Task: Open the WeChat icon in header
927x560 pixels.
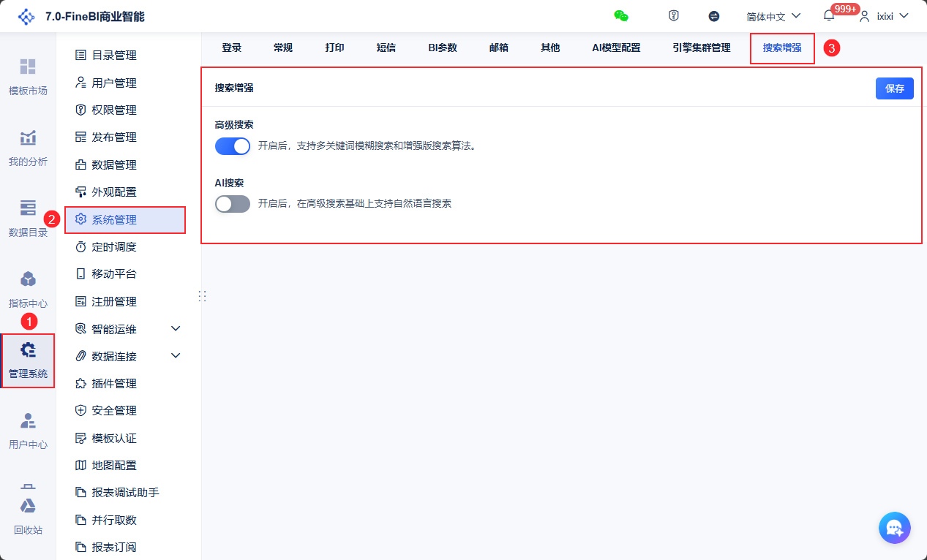Action: (621, 15)
